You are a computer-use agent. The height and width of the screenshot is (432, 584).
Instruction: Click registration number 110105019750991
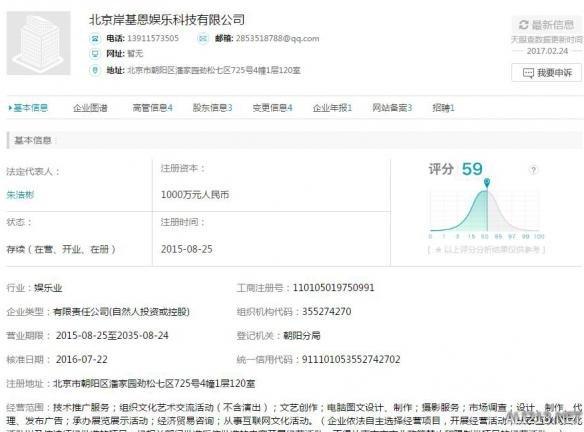point(333,288)
